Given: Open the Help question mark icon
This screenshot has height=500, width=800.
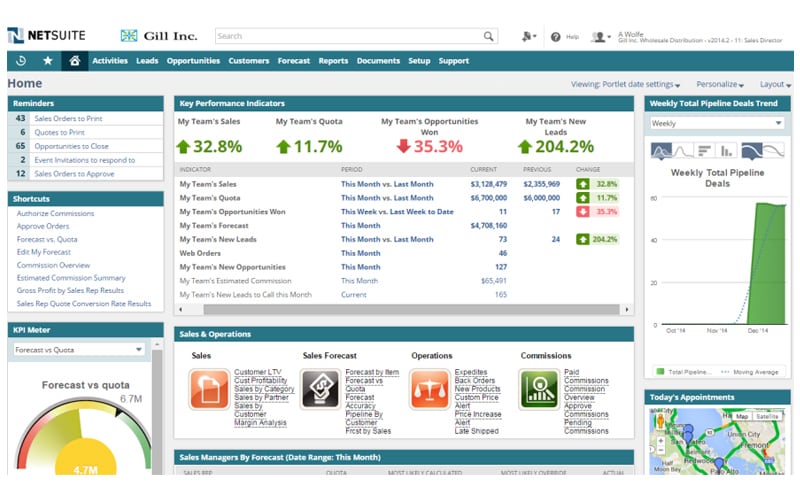Looking at the screenshot, I should click(x=556, y=37).
